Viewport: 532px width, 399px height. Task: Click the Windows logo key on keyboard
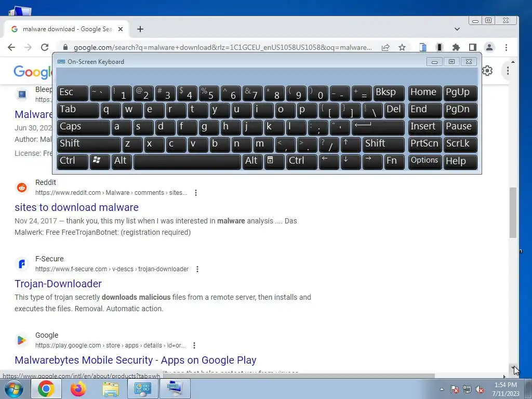(x=100, y=162)
